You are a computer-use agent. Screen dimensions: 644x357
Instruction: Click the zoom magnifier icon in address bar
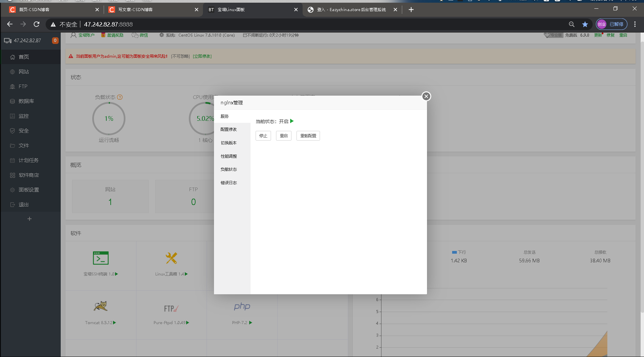pos(572,24)
